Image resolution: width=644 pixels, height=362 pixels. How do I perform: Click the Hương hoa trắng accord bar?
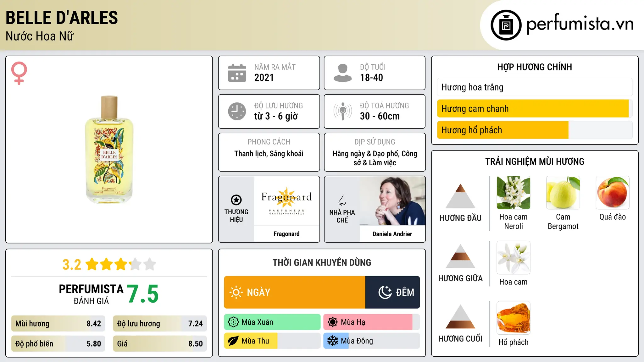tap(535, 87)
